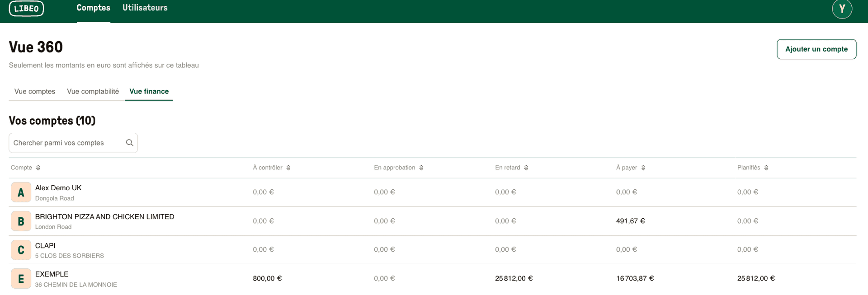The height and width of the screenshot is (295, 868).
Task: Click the Planifiés column header
Action: pos(749,168)
